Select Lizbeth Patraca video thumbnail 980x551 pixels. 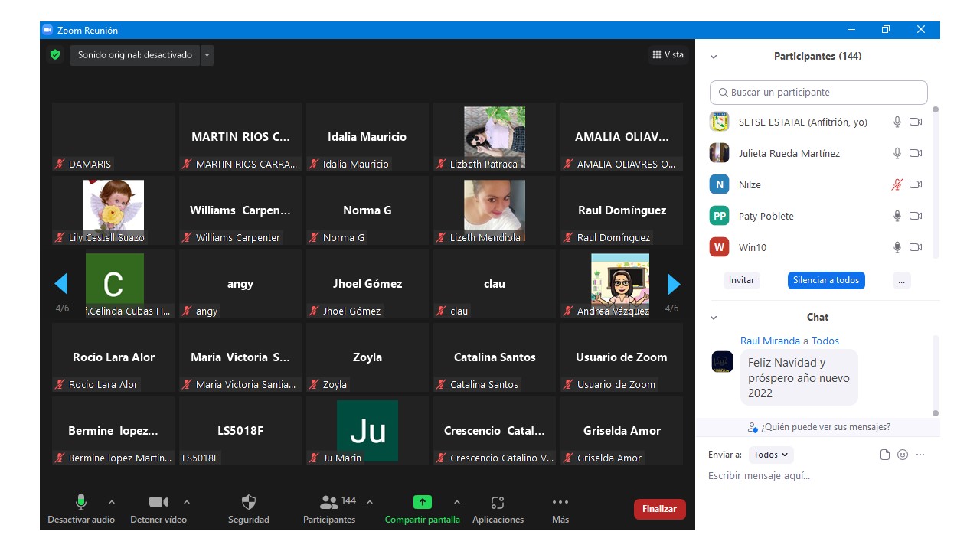[x=495, y=137]
